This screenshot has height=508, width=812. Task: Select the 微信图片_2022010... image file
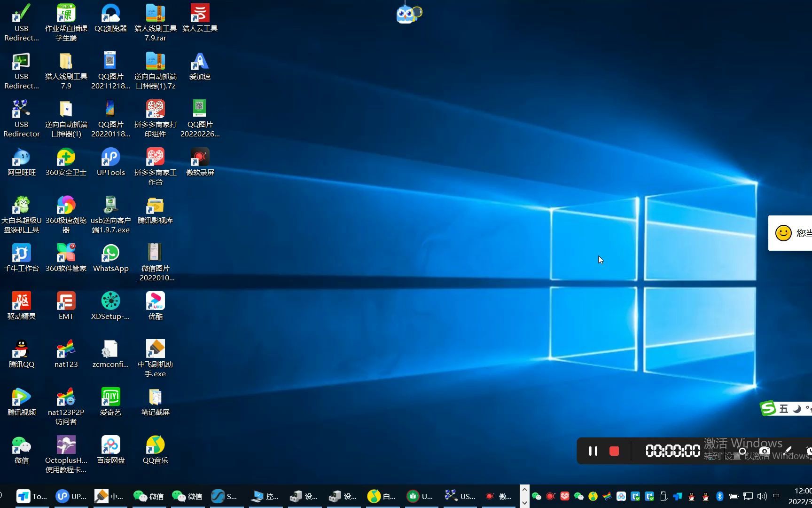point(155,262)
